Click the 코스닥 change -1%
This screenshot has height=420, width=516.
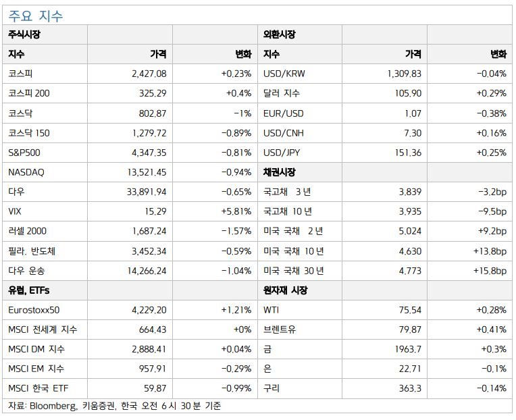point(242,113)
